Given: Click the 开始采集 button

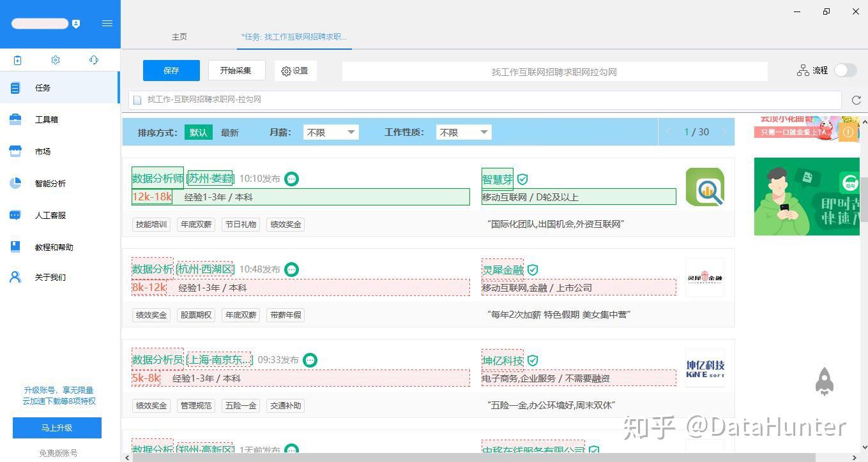Looking at the screenshot, I should point(236,71).
